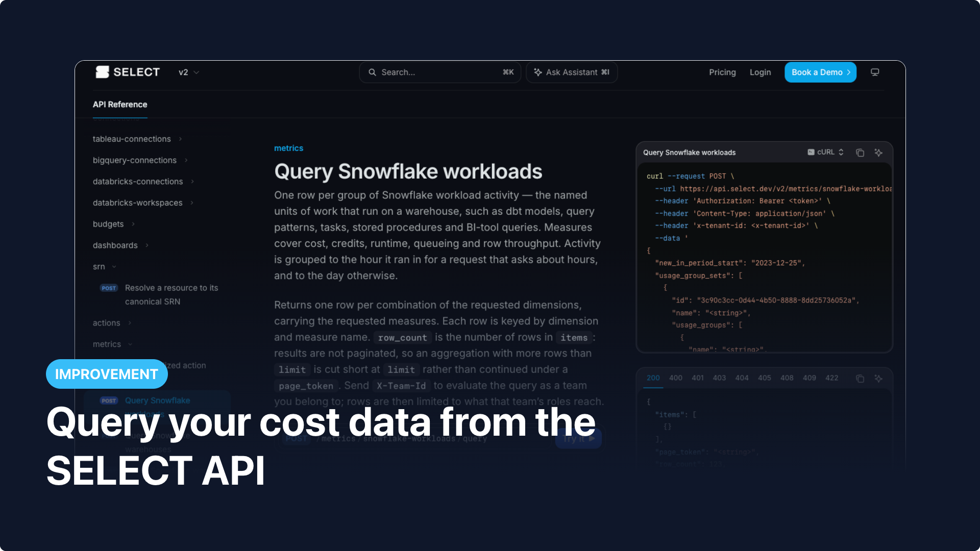The image size is (980, 551).
Task: Expand databricks-connections section
Action: pyautogui.click(x=143, y=182)
